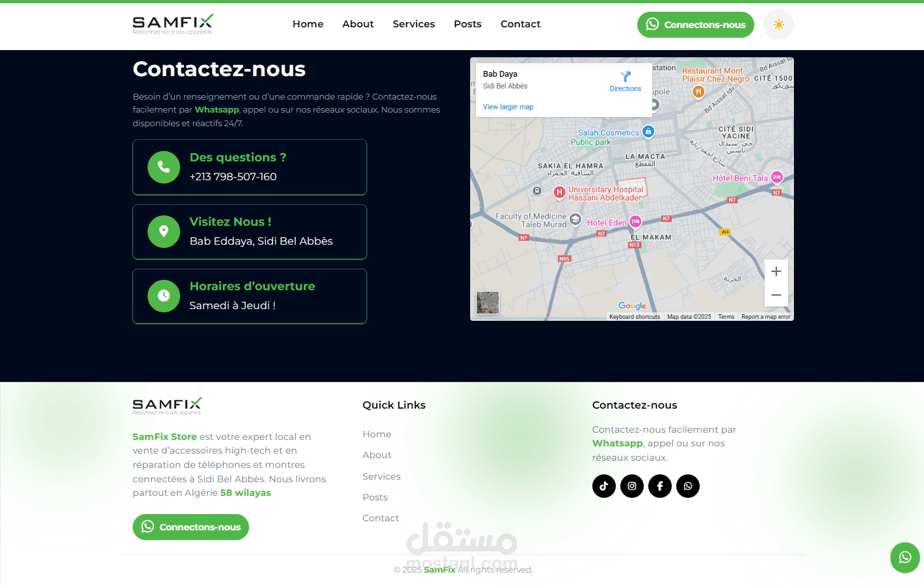The width and height of the screenshot is (924, 585).
Task: Click the SAMFIX logo in the footer
Action: tap(167, 406)
